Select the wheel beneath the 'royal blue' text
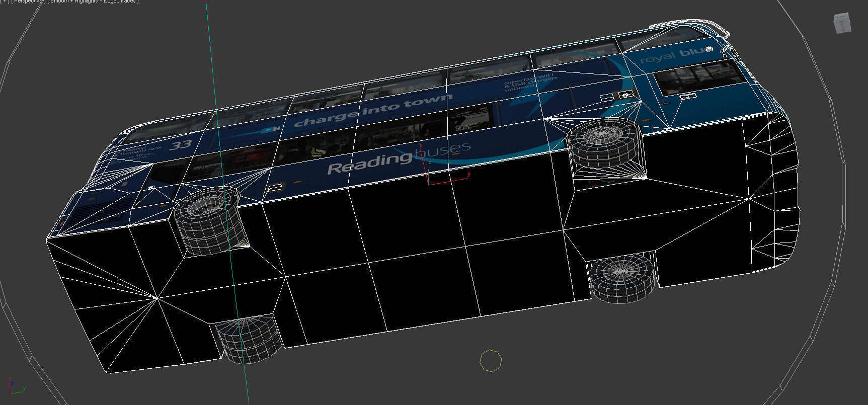The image size is (868, 405). tap(604, 143)
